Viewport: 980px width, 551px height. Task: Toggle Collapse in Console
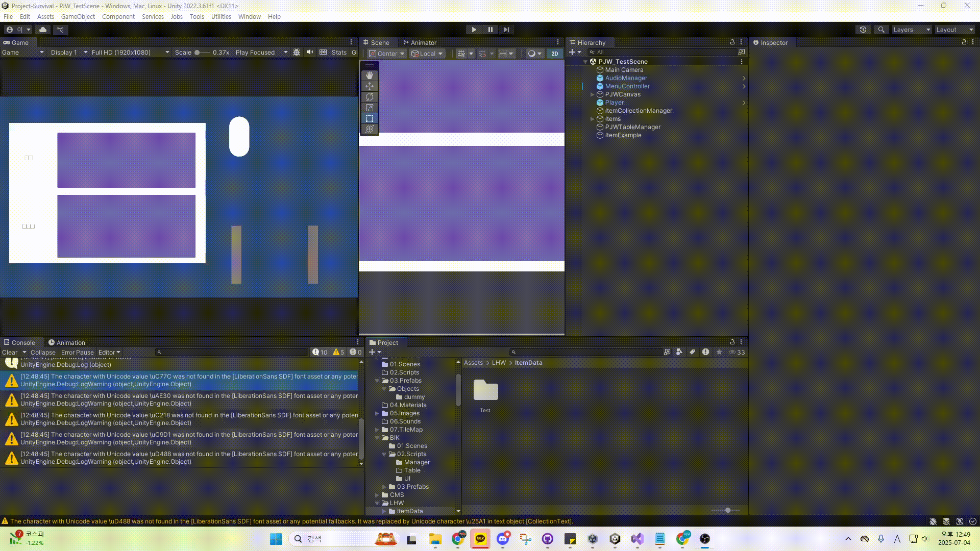coord(43,352)
